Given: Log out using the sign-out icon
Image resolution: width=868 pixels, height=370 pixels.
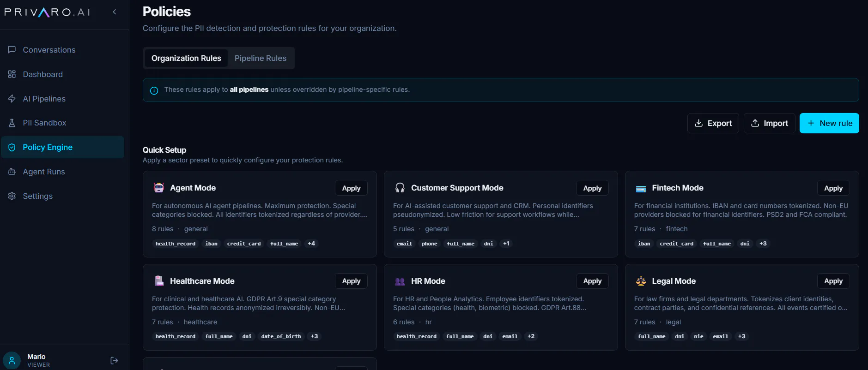Looking at the screenshot, I should [x=115, y=360].
